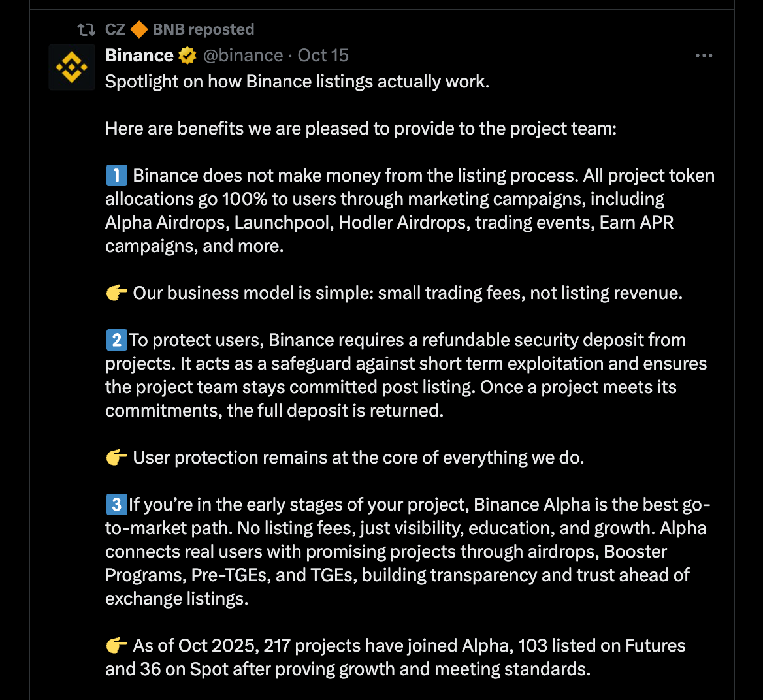The width and height of the screenshot is (763, 700).
Task: Click the "Here are benefits" sentence
Action: (361, 129)
